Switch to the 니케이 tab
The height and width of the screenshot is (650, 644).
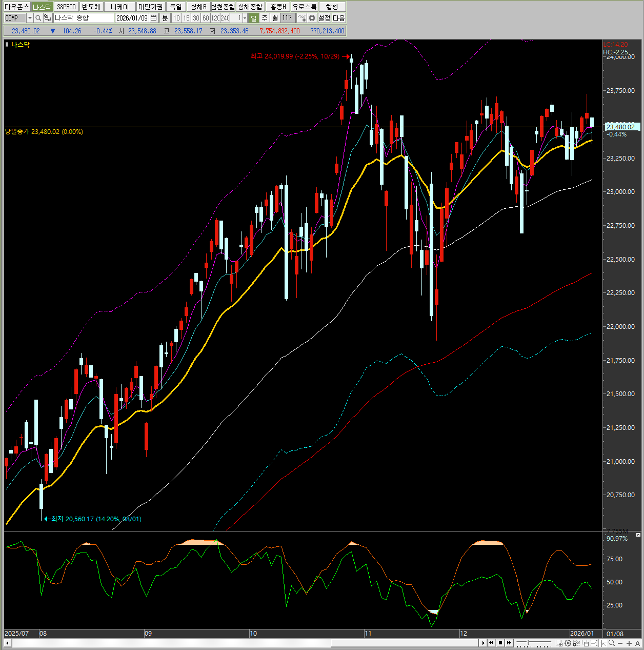(120, 7)
